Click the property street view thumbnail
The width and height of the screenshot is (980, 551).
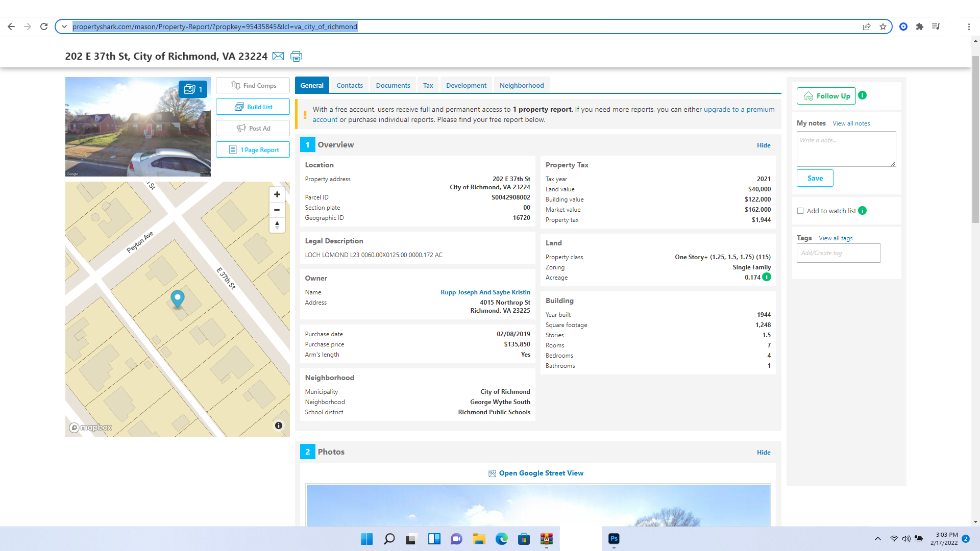coord(138,127)
